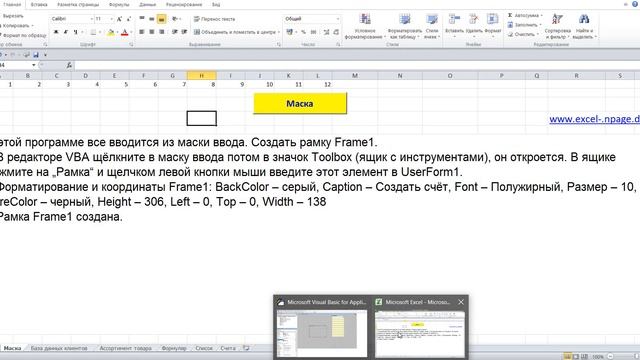Screen dimensions: 640x360
Task: Apply the red font color
Action: pyautogui.click(x=125, y=32)
